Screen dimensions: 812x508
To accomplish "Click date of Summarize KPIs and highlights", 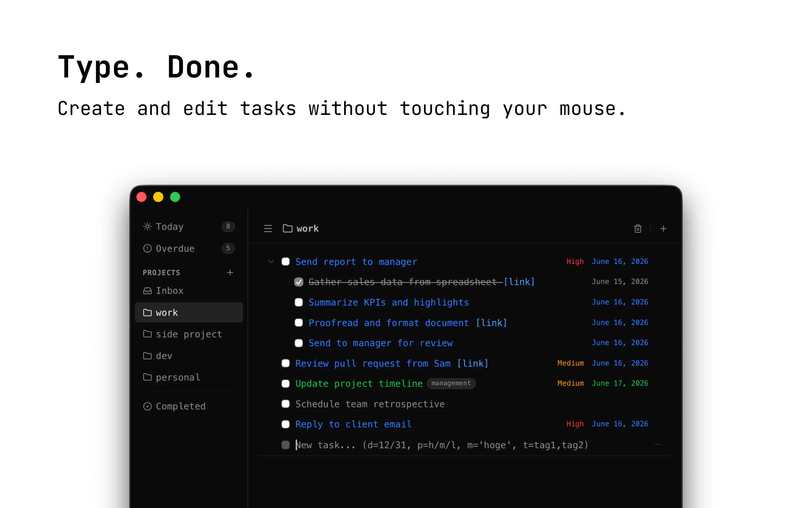I will pos(620,302).
